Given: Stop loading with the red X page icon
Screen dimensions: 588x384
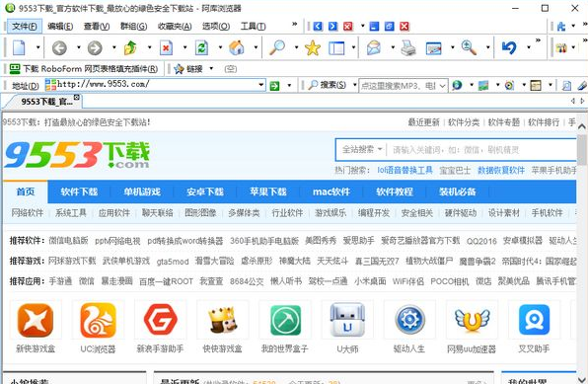Looking at the screenshot, I should pyautogui.click(x=166, y=47).
